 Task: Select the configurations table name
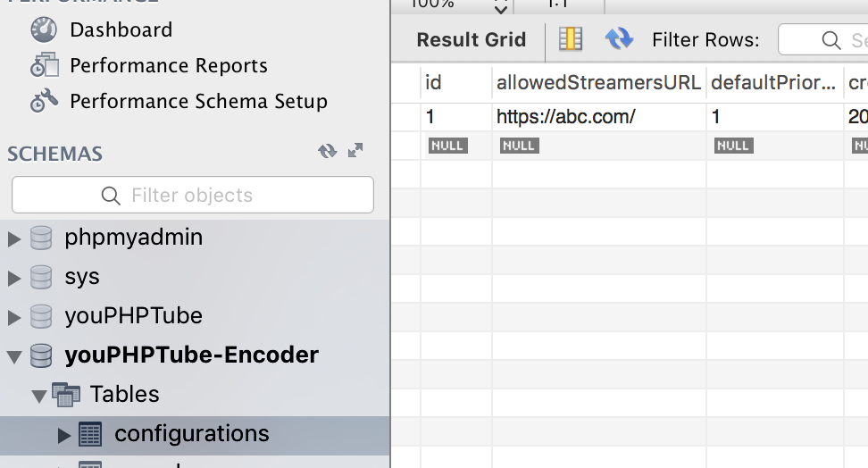point(191,434)
